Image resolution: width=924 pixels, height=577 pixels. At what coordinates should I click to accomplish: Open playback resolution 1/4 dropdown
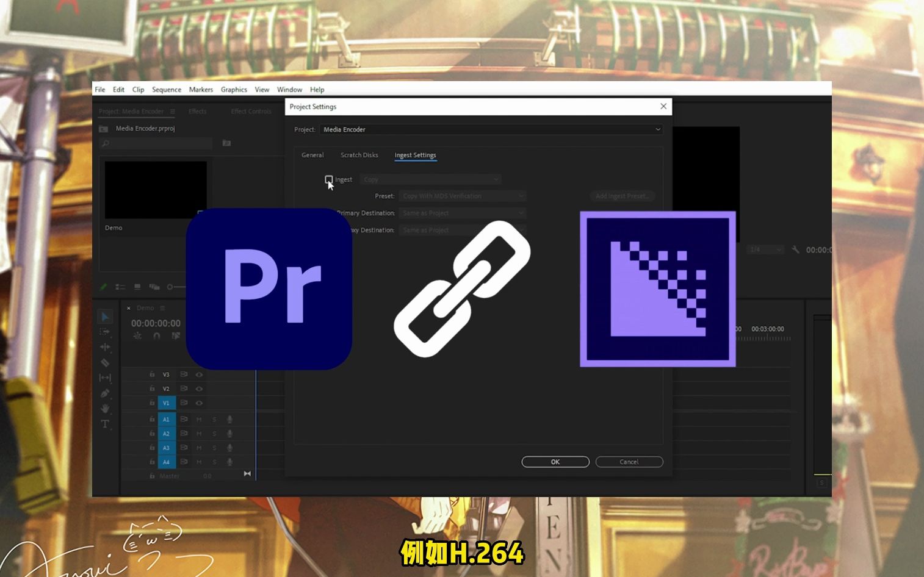765,249
